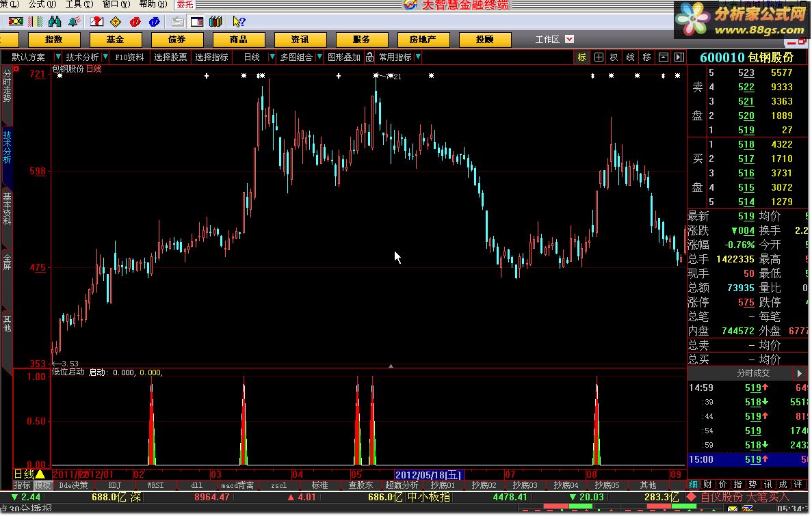Click the red question mark chart icon
This screenshot has width=812, height=516.
pyautogui.click(x=97, y=22)
